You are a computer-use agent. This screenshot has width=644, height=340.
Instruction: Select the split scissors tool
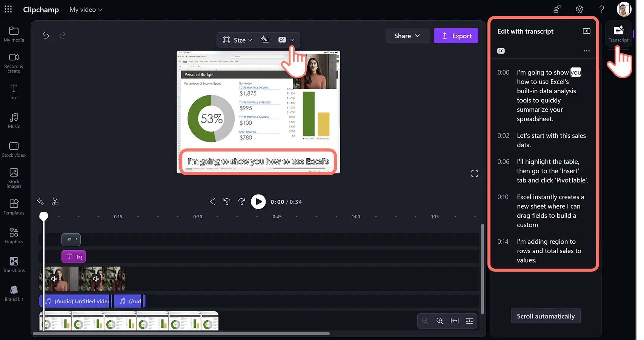(x=55, y=202)
